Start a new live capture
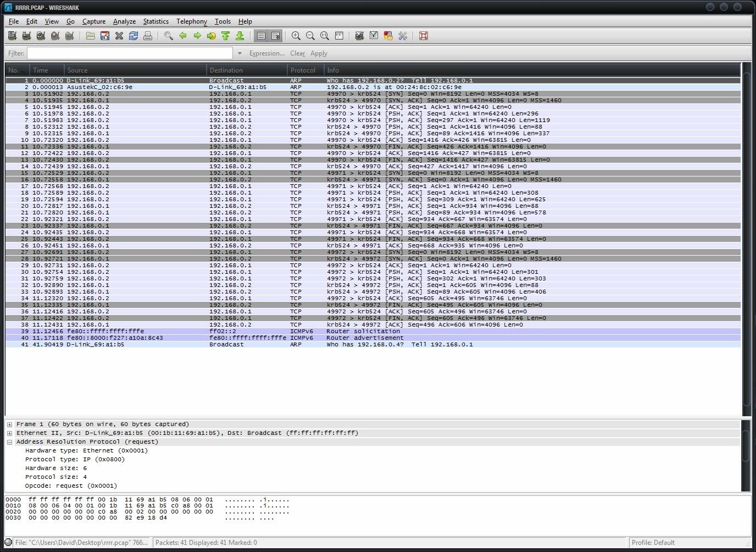Image resolution: width=756 pixels, height=552 pixels. point(41,36)
